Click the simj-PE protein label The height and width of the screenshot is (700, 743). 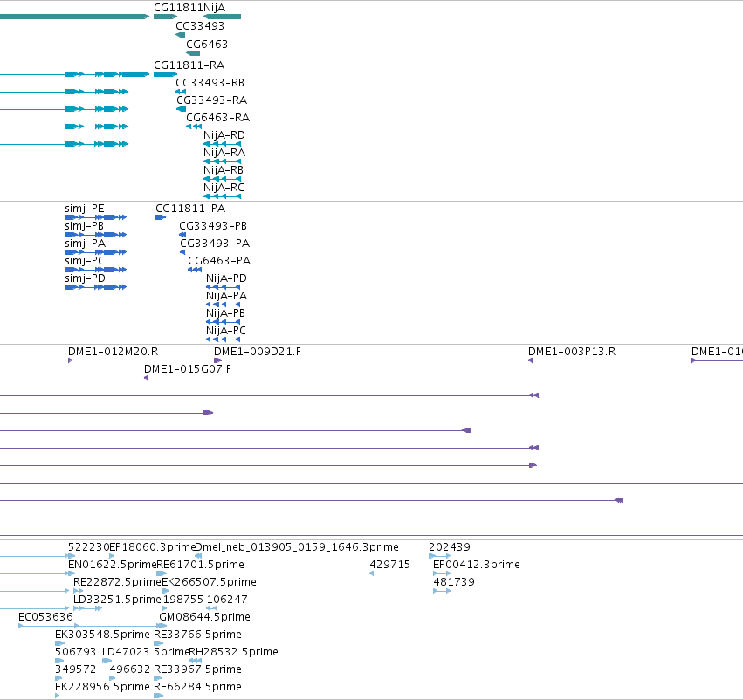click(85, 209)
